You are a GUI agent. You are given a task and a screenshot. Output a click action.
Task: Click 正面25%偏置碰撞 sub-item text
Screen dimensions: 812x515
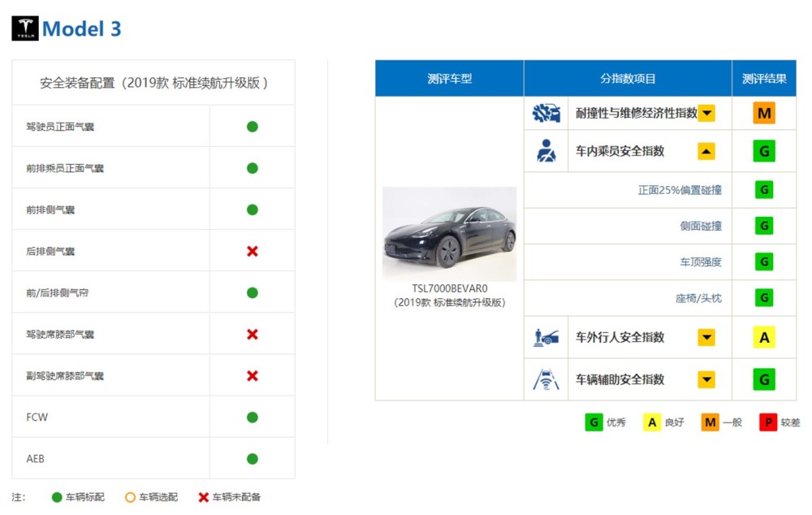(x=680, y=190)
